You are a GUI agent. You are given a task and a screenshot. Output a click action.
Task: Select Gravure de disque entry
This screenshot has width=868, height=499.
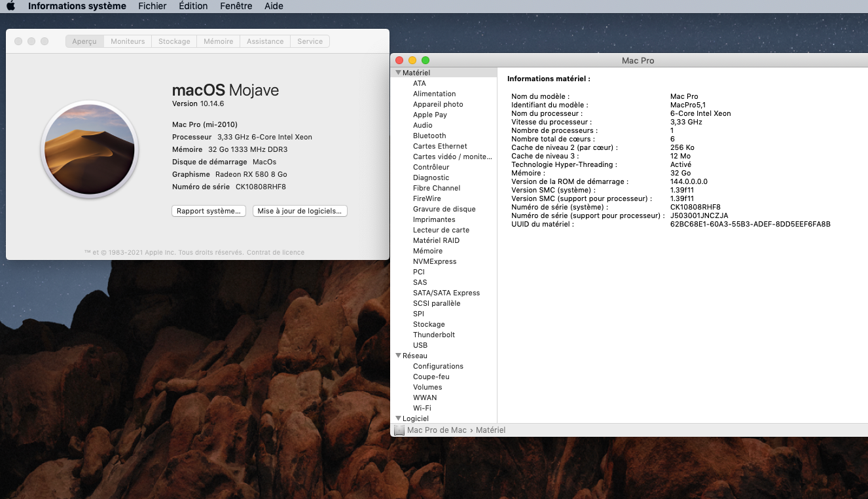tap(444, 209)
